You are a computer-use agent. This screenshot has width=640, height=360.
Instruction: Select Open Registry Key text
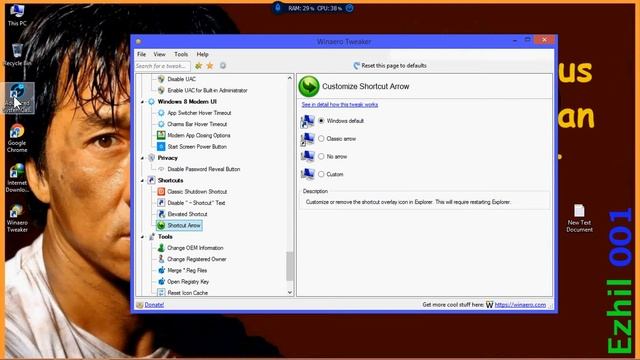coord(188,282)
